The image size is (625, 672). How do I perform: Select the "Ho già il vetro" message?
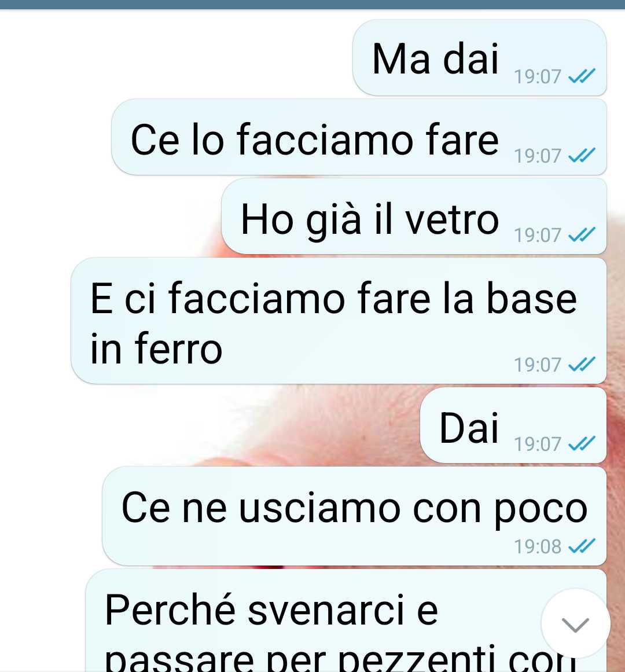[414, 216]
